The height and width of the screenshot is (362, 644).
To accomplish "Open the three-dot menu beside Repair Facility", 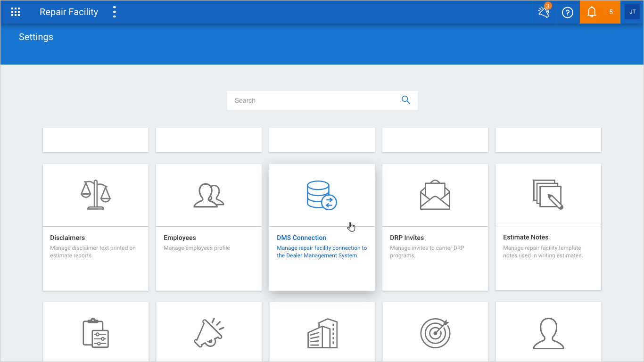I will coord(114,12).
